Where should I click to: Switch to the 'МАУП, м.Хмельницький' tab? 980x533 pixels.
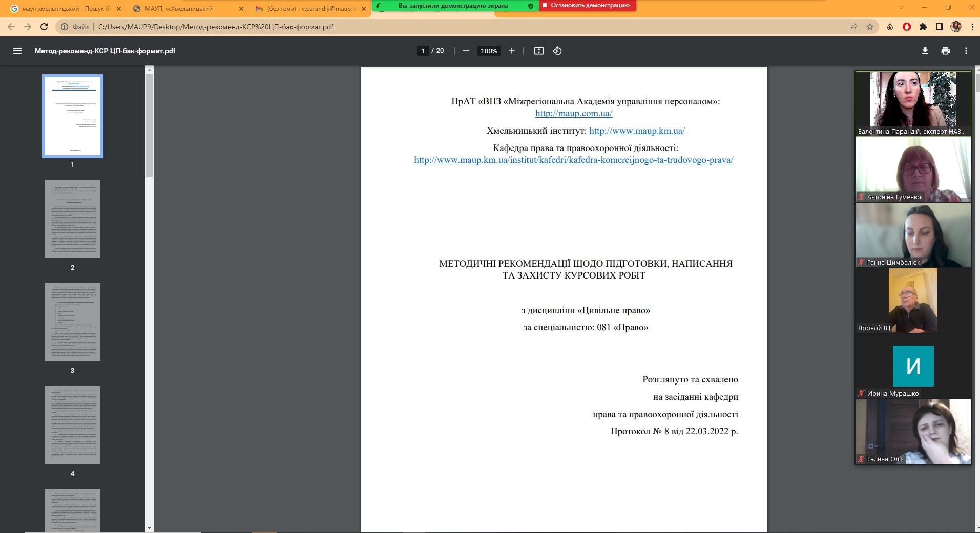(x=187, y=9)
